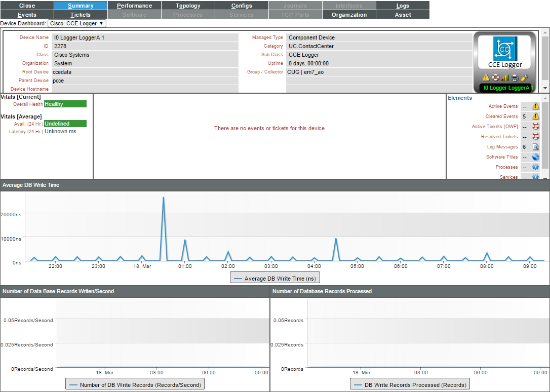Click the Elements heading
550x392 pixels.
pyautogui.click(x=460, y=98)
